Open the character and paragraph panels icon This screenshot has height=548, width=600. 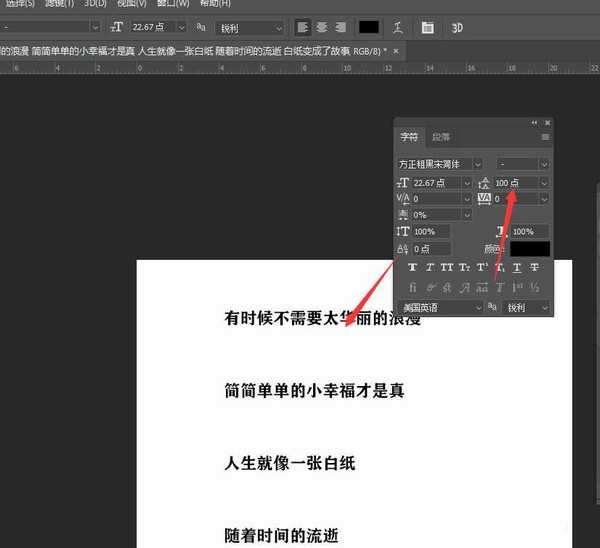pyautogui.click(x=428, y=27)
